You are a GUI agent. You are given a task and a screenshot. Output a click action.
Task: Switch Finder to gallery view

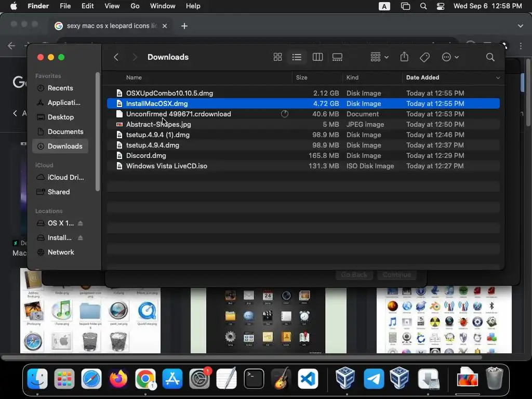[x=337, y=57]
